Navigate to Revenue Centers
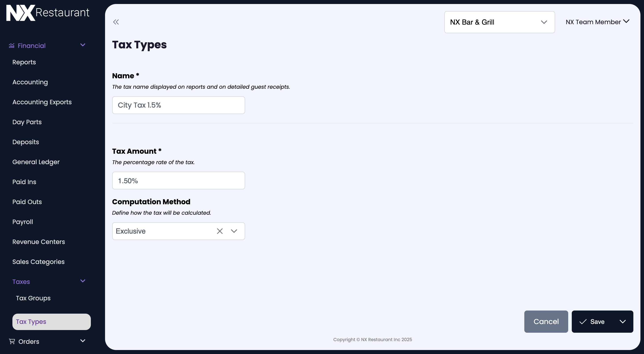Screen dimensions: 644x354 pos(39,242)
